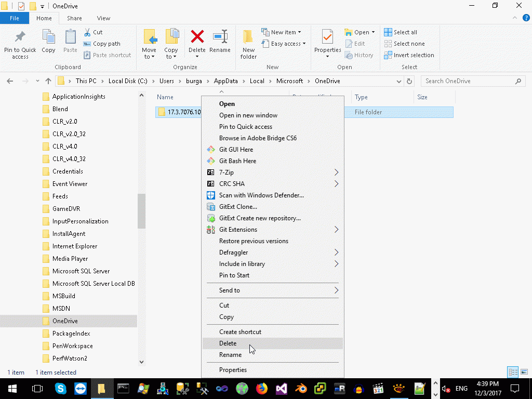Screen dimensions: 532x399
Task: Click AppData in the address breadcrumb
Action: pyautogui.click(x=225, y=81)
